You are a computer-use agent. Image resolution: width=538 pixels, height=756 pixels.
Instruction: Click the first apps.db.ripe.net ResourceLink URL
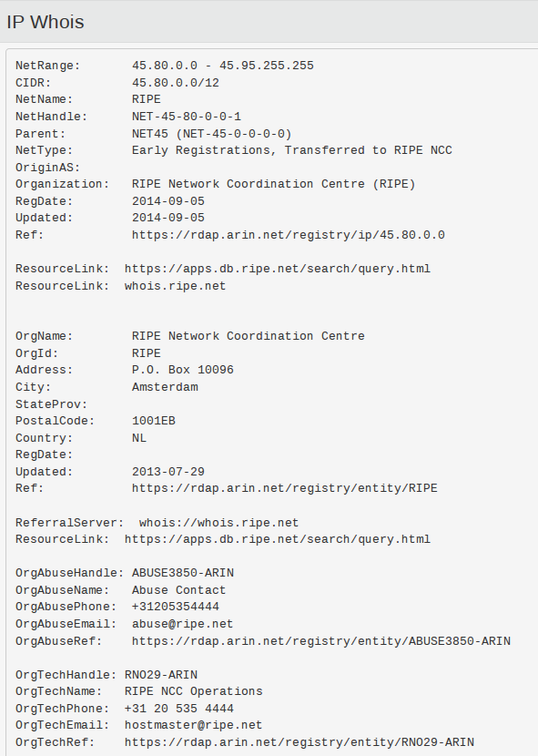pyautogui.click(x=278, y=269)
